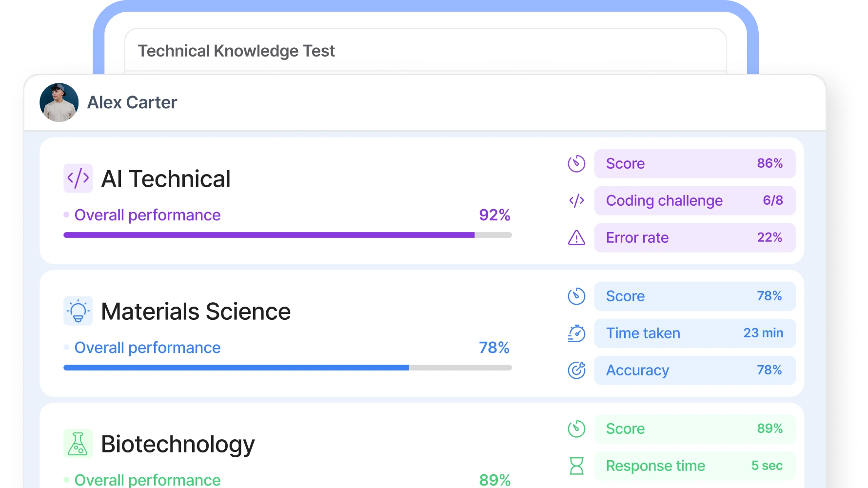Open Alex Carter's profile photo

click(x=59, y=102)
